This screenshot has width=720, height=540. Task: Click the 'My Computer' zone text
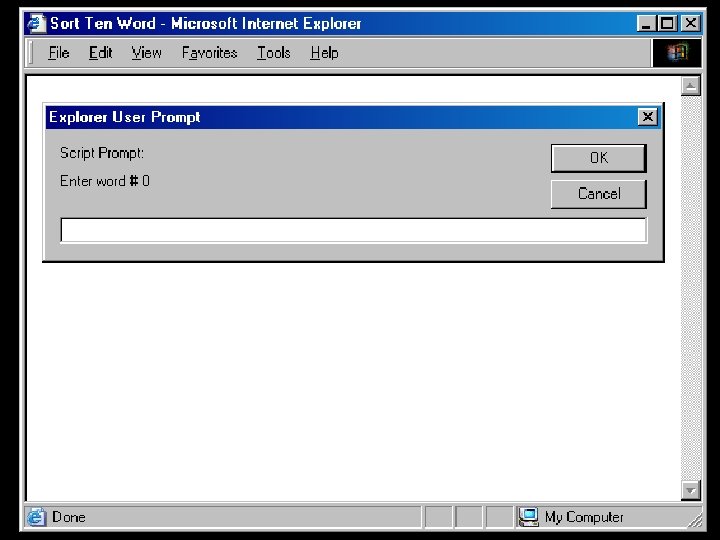584,518
